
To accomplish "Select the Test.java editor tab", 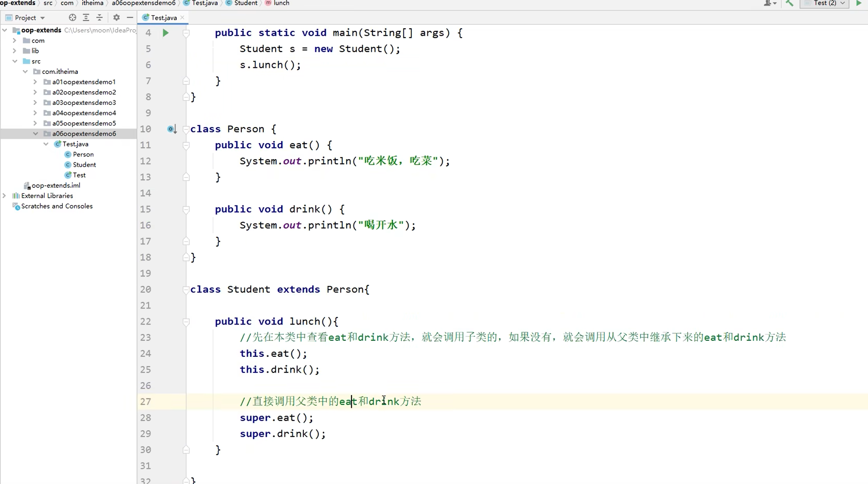I will tap(163, 18).
